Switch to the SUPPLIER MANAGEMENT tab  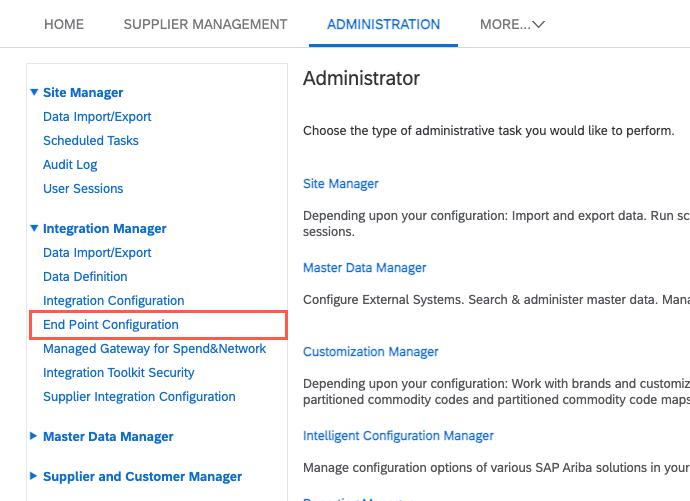[x=205, y=24]
